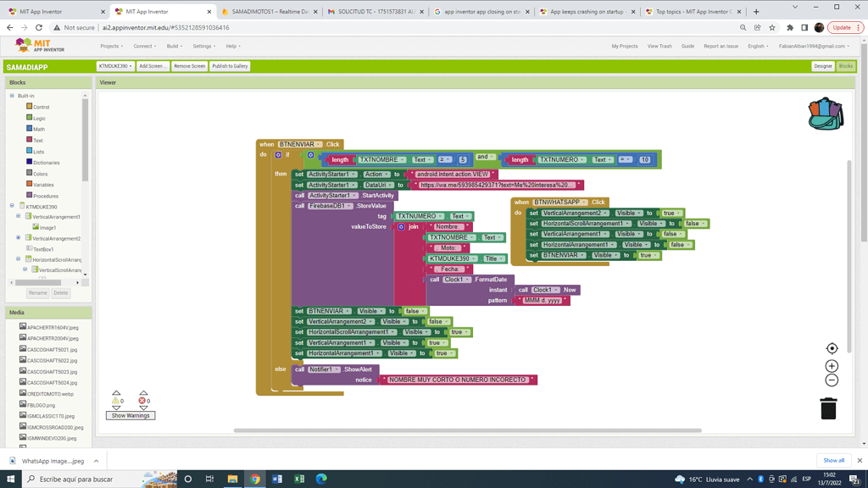Open the KTMDUKE390 screen dropdown
The image size is (868, 488).
pos(114,66)
